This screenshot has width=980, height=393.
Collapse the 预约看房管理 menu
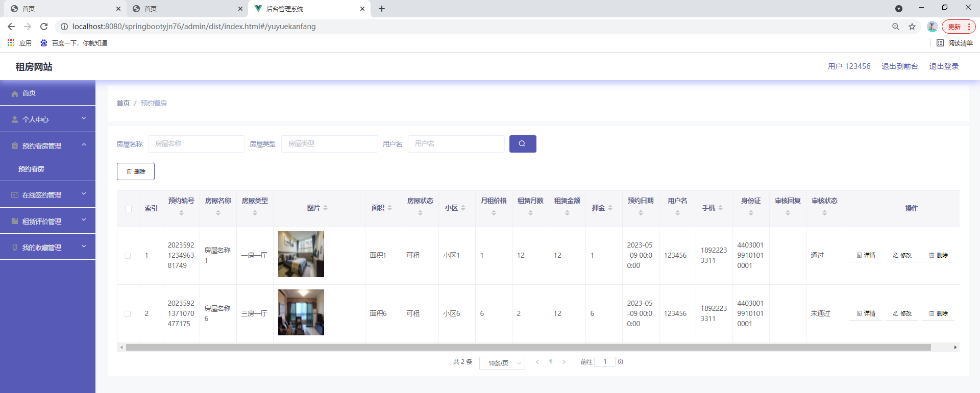(x=84, y=145)
